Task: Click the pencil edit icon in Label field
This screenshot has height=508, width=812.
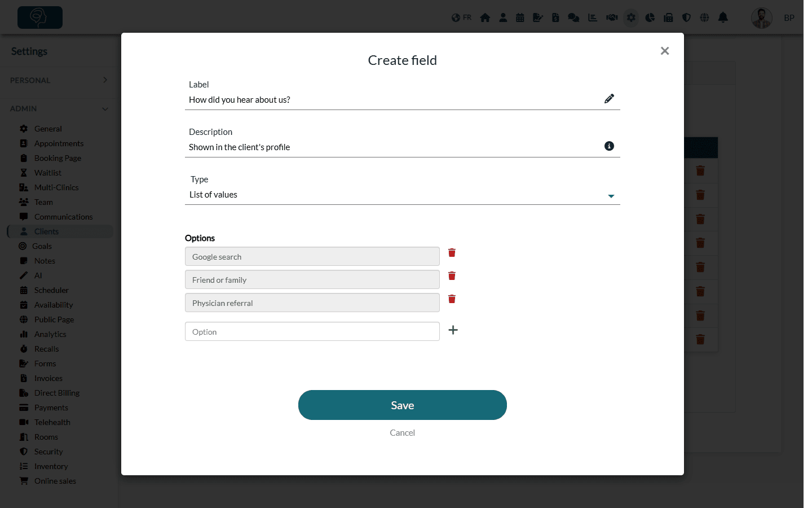Action: pos(609,99)
